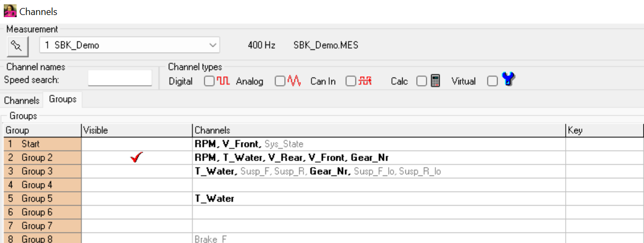Check the Can In channel checkbox
Image resolution: width=644 pixels, height=243 pixels.
coord(351,81)
